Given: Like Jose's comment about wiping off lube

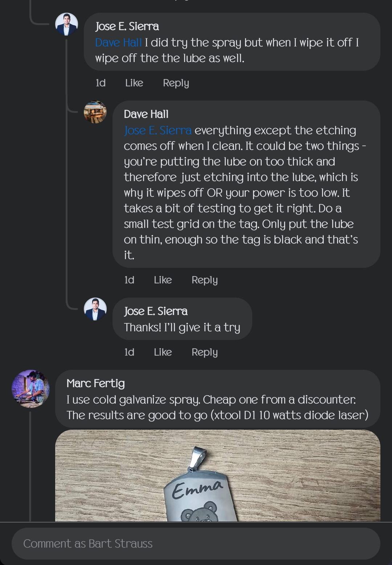Looking at the screenshot, I should click(x=134, y=83).
